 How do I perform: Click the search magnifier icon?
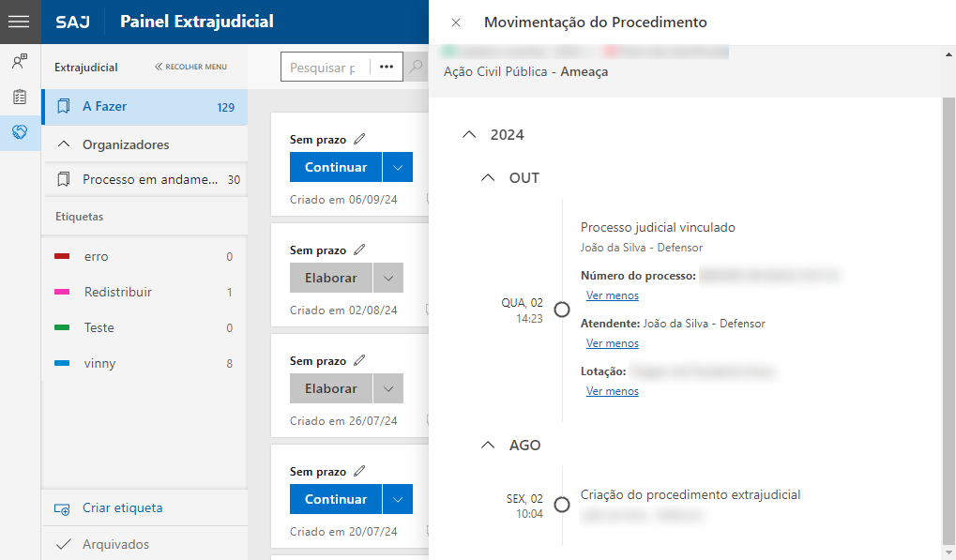[x=416, y=67]
